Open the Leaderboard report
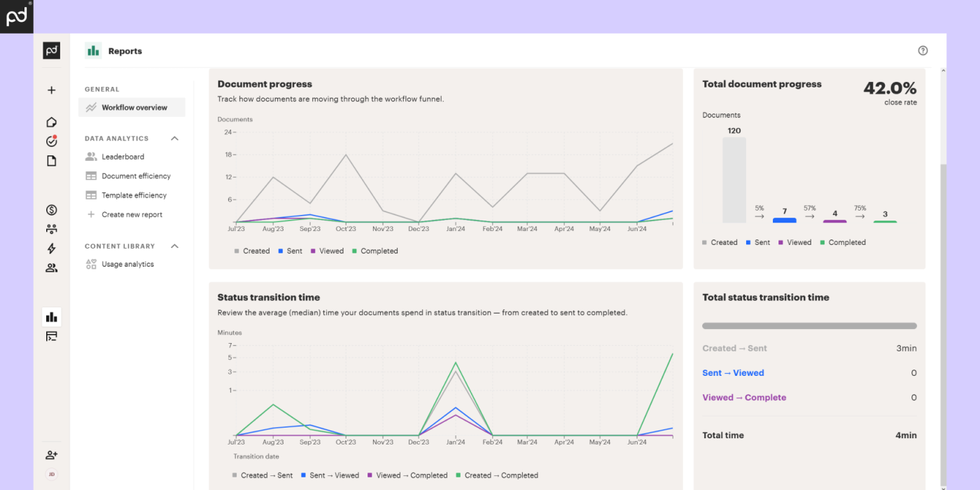Viewport: 980px width, 490px height. click(122, 157)
